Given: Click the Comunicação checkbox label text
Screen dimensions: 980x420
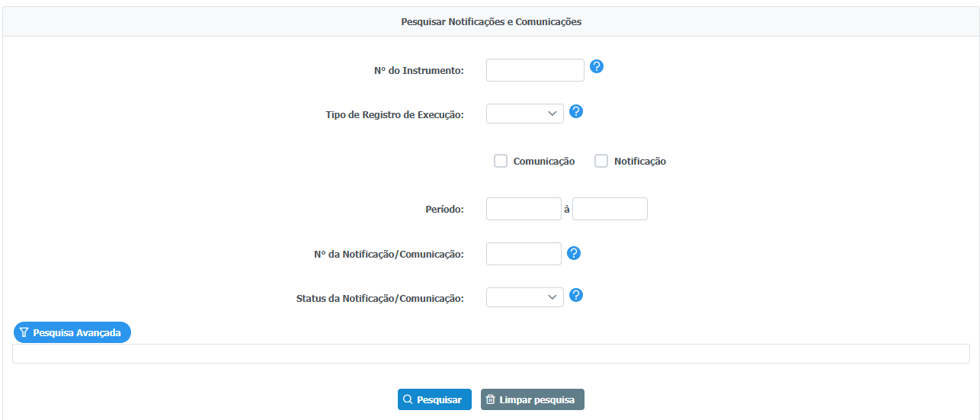Looking at the screenshot, I should pyautogui.click(x=544, y=161).
